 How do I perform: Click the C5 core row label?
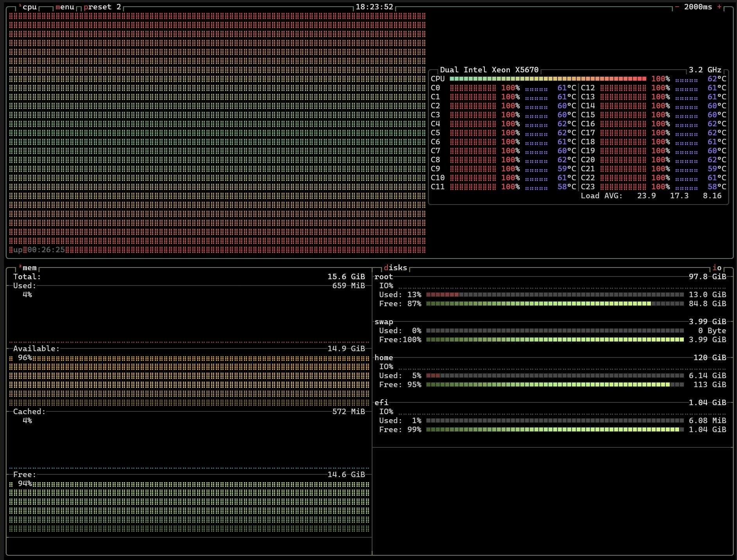click(x=435, y=133)
